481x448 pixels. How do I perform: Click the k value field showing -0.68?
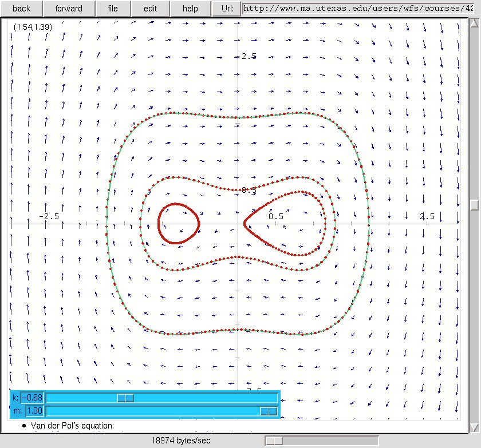pos(32,398)
